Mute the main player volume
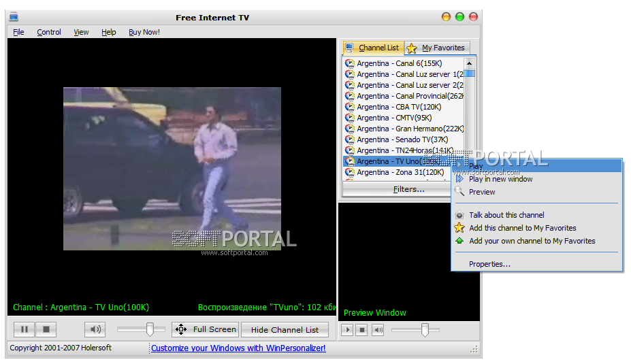 [x=95, y=329]
